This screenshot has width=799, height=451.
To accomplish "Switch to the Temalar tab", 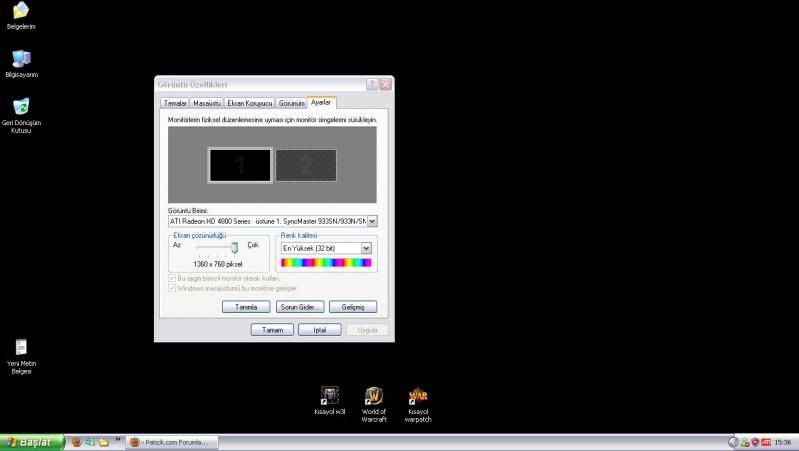I will click(175, 103).
